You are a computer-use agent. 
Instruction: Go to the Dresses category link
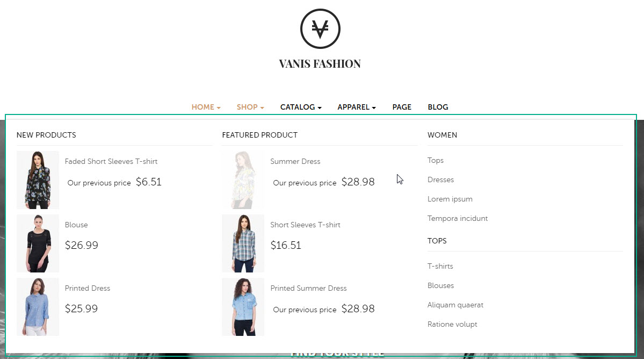pyautogui.click(x=440, y=180)
